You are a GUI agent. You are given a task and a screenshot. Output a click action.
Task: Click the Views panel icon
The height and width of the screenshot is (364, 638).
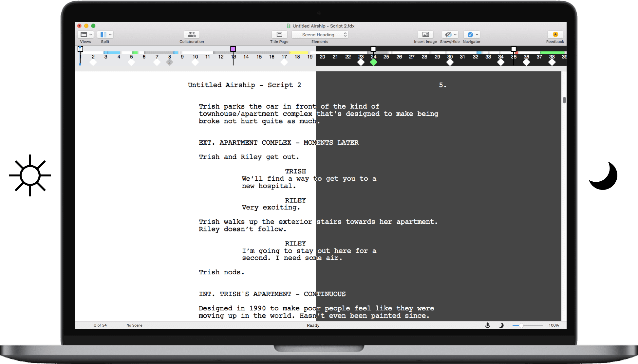[86, 34]
